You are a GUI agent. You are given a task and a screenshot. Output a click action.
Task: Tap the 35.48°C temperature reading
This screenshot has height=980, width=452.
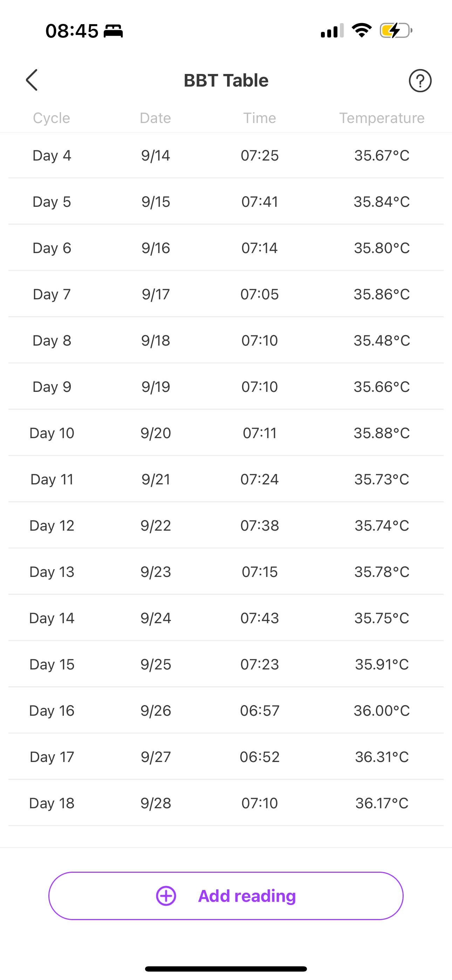pos(382,340)
